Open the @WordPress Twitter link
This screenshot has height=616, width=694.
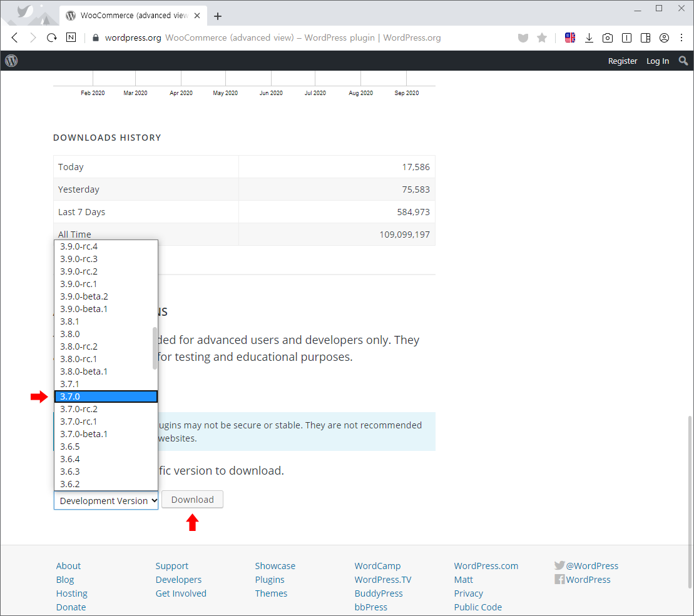tap(586, 565)
